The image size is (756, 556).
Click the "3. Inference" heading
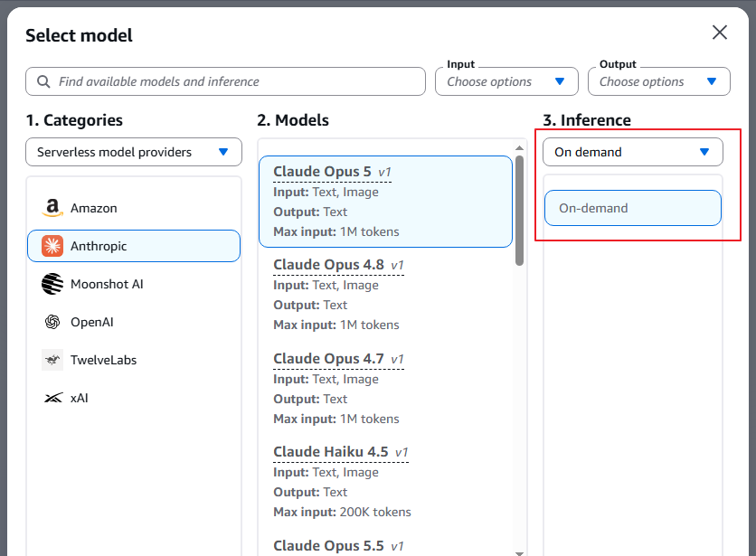[x=587, y=120]
